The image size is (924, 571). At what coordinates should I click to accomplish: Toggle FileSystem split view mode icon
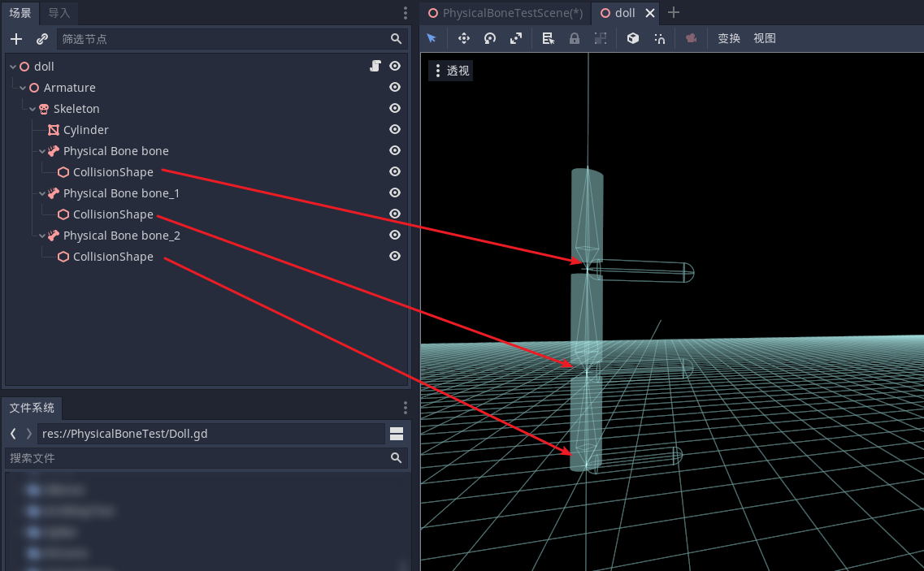[x=397, y=434]
